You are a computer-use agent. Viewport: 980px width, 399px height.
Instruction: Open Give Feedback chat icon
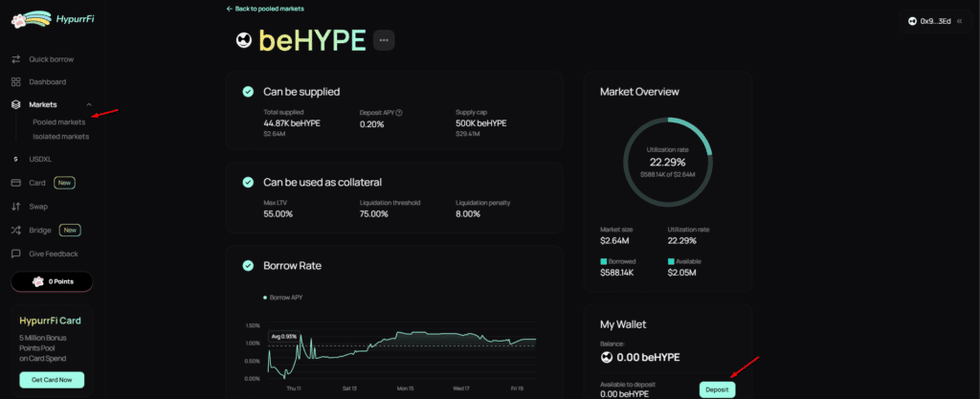(x=16, y=254)
